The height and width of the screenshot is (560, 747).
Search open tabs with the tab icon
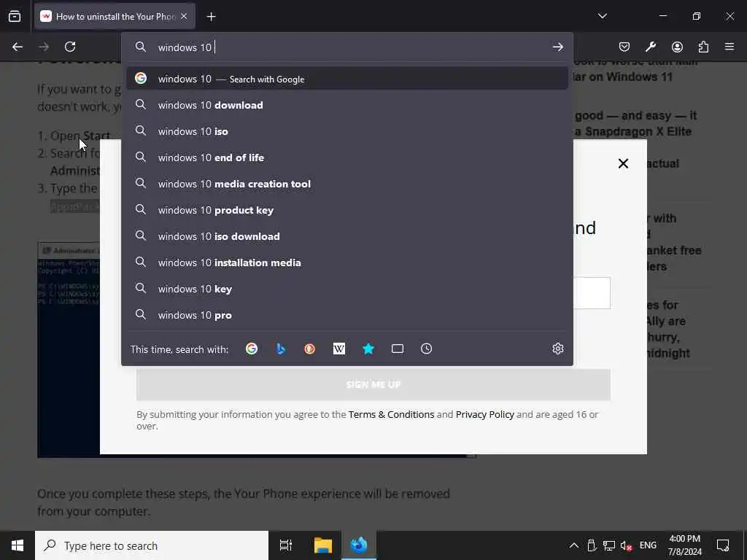(x=398, y=349)
